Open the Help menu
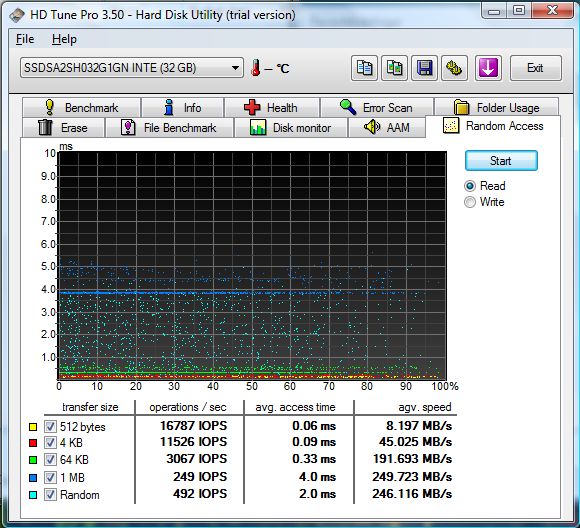Screen dimensions: 580x528 (64, 39)
